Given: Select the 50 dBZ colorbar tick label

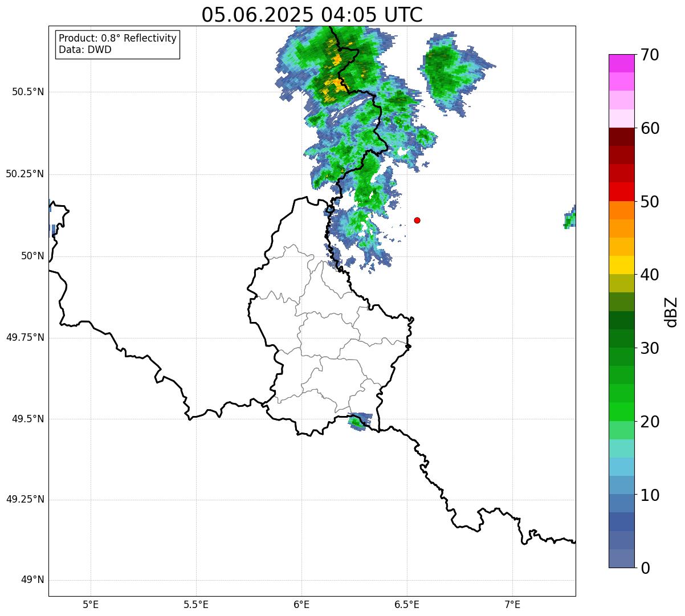Looking at the screenshot, I should 650,202.
